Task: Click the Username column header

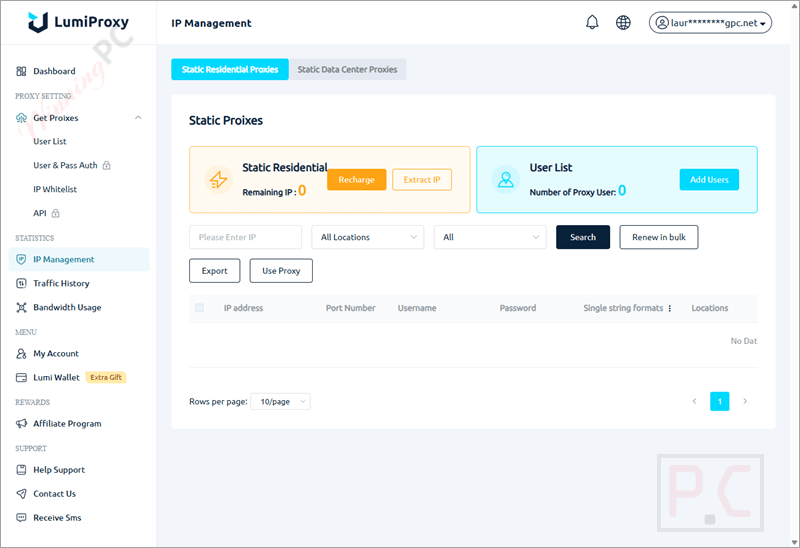Action: (417, 308)
